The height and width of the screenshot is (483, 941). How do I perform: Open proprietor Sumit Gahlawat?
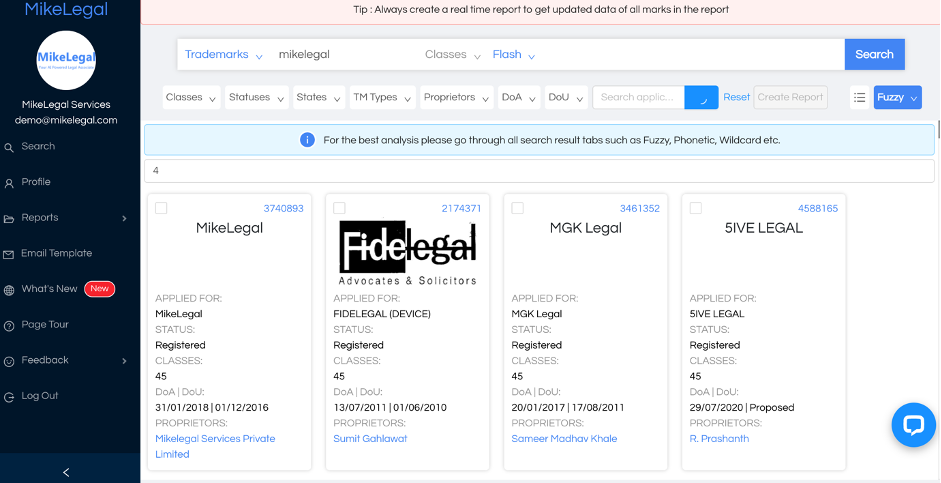click(370, 439)
